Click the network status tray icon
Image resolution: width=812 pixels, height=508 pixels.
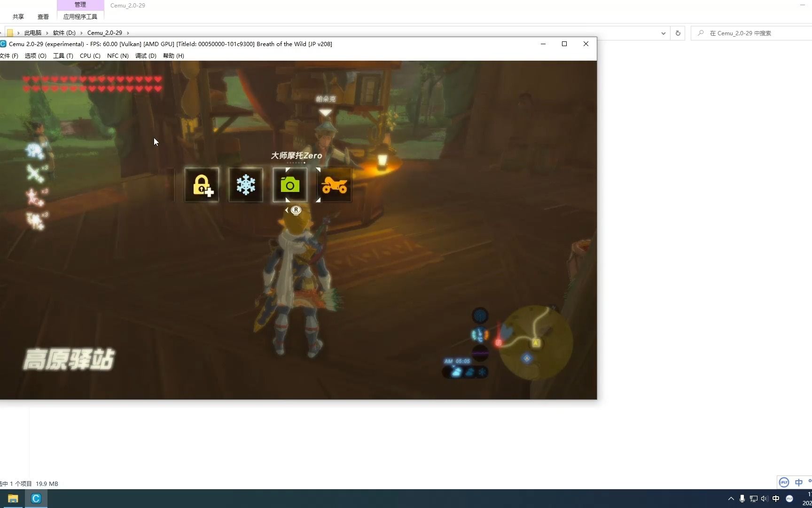point(753,498)
